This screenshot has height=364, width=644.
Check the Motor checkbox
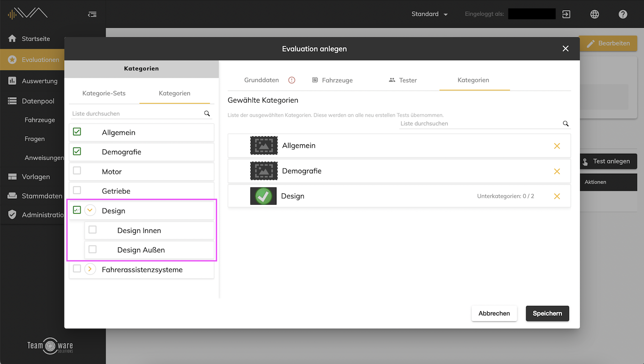[x=77, y=171]
